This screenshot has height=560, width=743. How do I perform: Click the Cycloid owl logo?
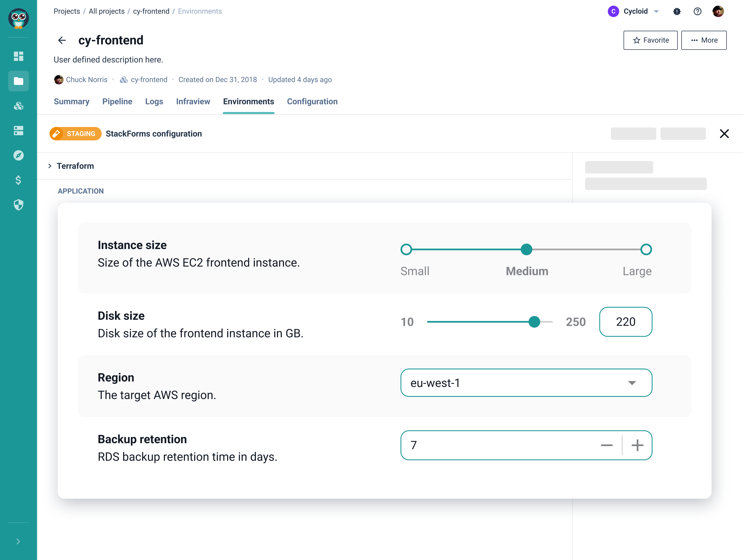(18, 19)
